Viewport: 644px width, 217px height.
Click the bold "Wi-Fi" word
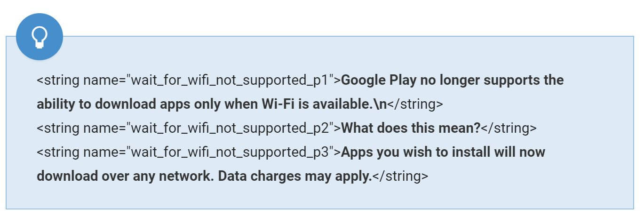[x=278, y=104]
